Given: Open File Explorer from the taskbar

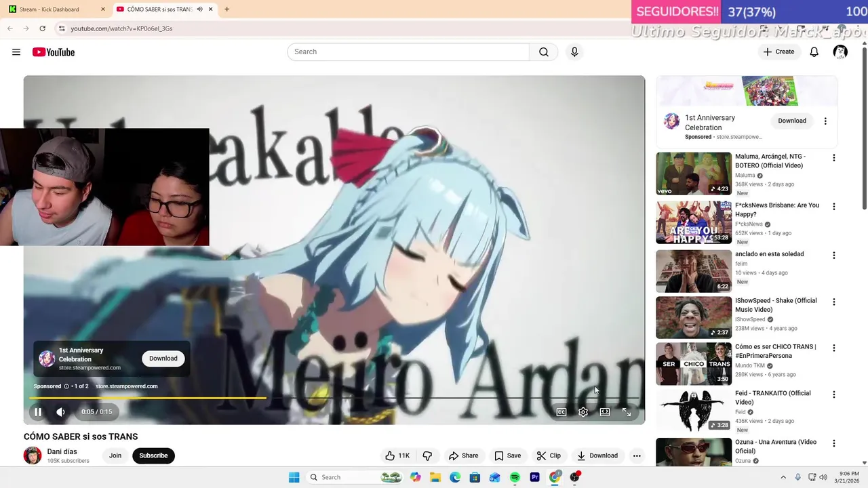Looking at the screenshot, I should (x=435, y=477).
